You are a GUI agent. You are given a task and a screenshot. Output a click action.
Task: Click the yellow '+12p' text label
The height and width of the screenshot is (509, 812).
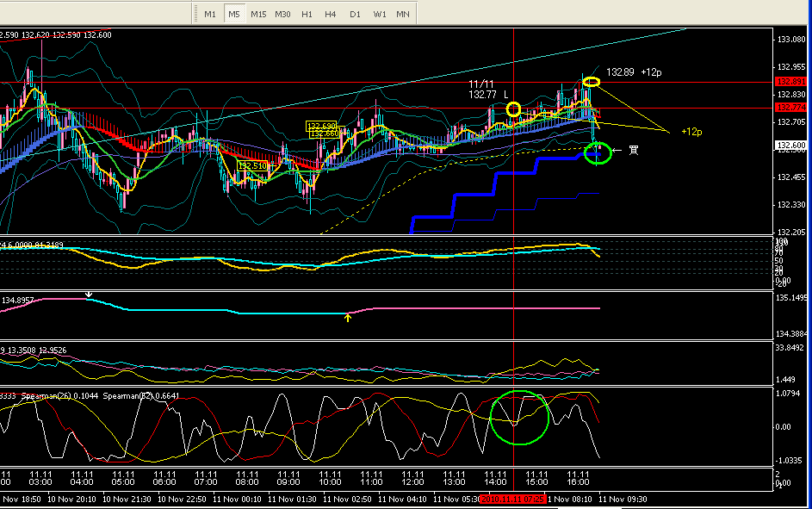tap(691, 132)
